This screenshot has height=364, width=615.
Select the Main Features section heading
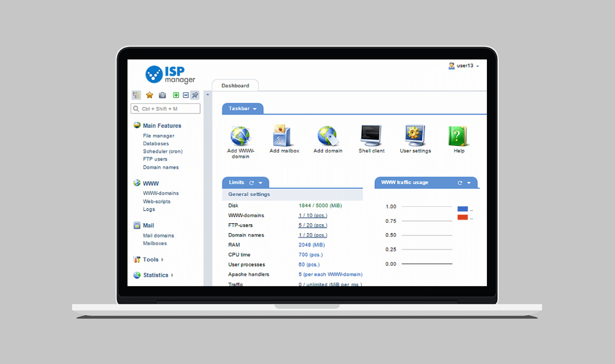click(x=162, y=126)
